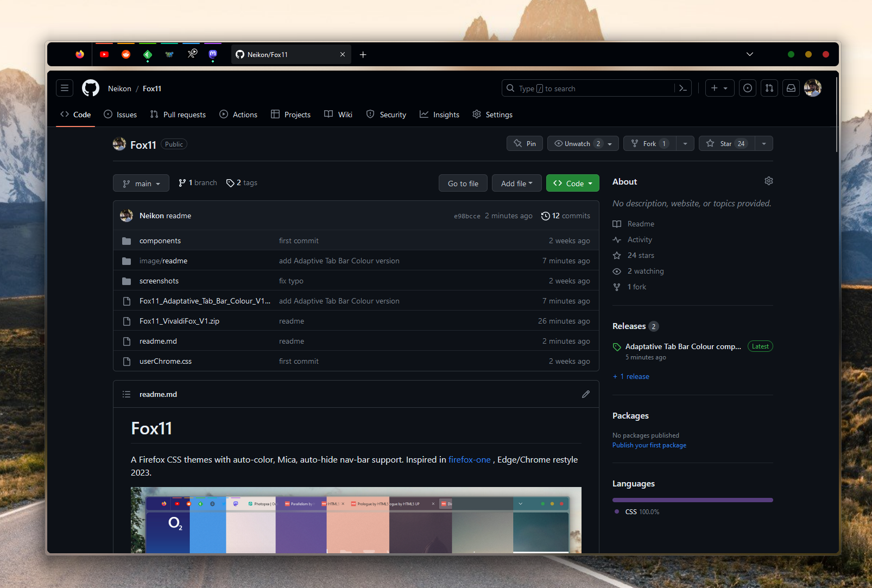Open the screenshots folder
The height and width of the screenshot is (588, 872).
159,281
